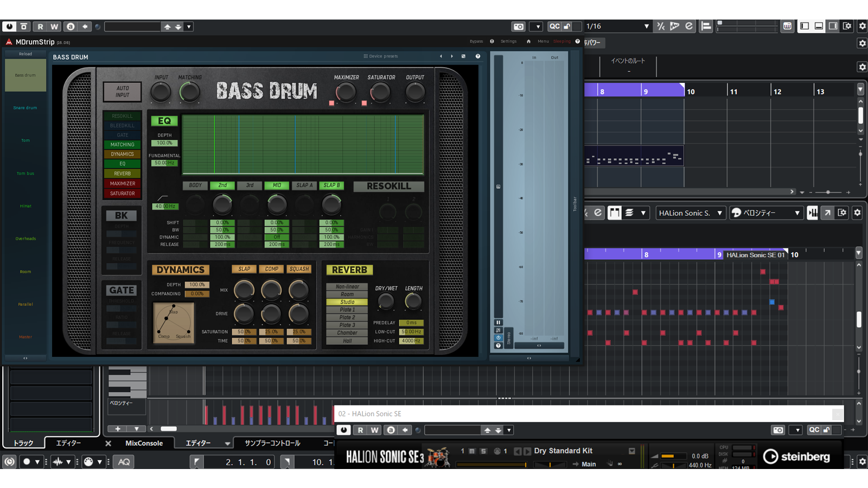Toggle the Write automation W button
The image size is (868, 488).
click(x=54, y=27)
